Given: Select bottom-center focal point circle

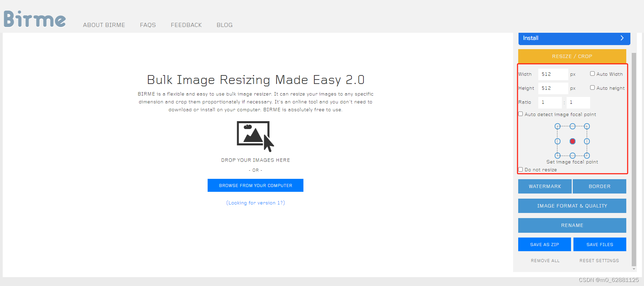Looking at the screenshot, I should point(572,155).
